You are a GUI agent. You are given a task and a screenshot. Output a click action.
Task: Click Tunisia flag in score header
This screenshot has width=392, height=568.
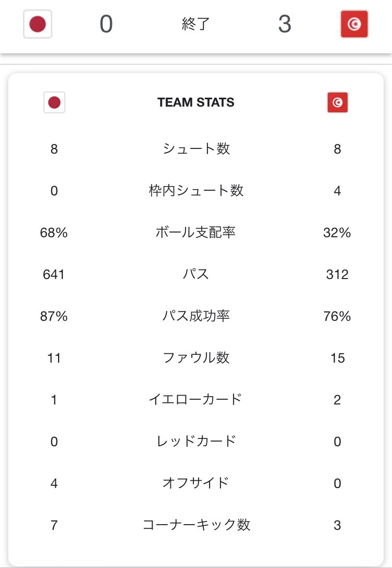[x=354, y=24]
